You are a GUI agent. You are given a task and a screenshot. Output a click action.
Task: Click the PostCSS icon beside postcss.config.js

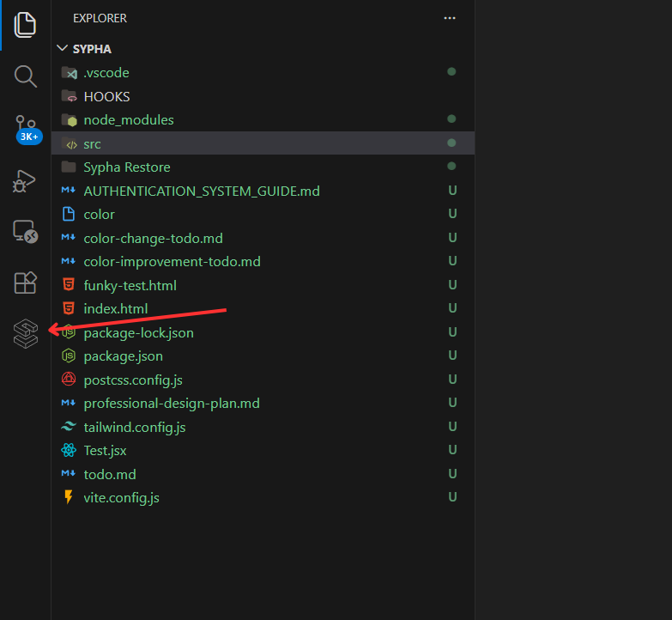69,379
